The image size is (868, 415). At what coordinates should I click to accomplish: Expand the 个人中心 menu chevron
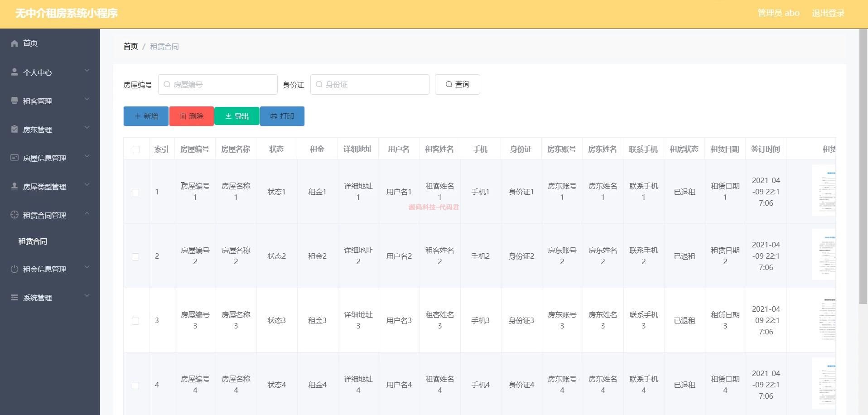tap(87, 71)
